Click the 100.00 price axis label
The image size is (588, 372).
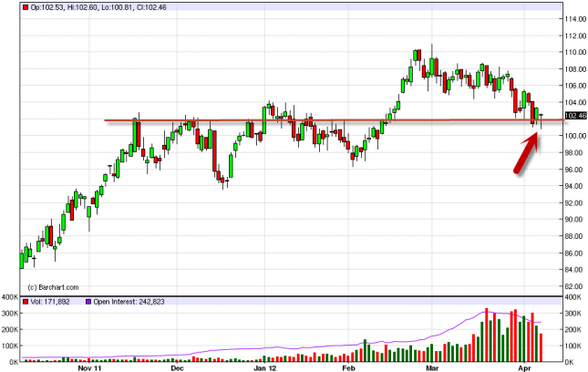point(575,136)
